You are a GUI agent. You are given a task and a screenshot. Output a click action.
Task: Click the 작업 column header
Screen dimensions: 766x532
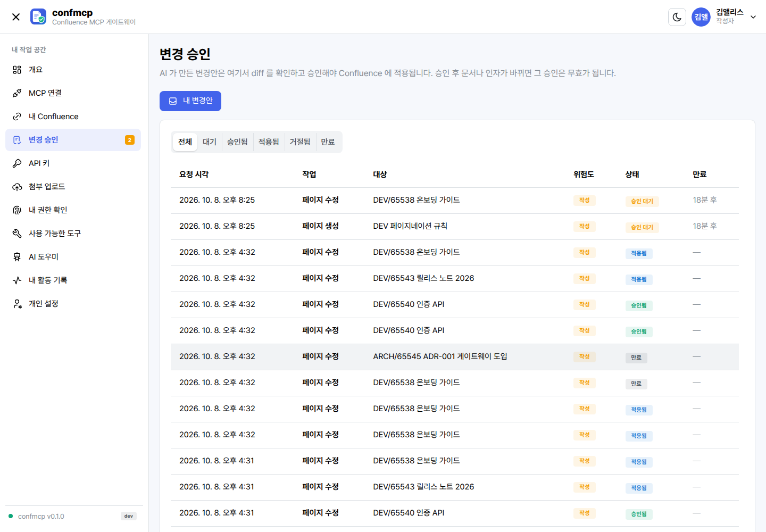[309, 174]
